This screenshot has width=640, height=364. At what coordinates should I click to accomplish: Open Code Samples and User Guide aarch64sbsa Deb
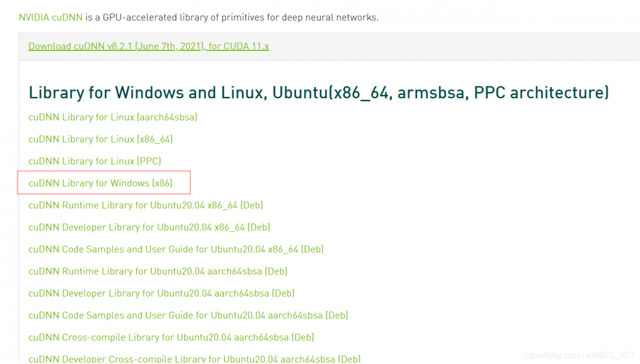(188, 315)
